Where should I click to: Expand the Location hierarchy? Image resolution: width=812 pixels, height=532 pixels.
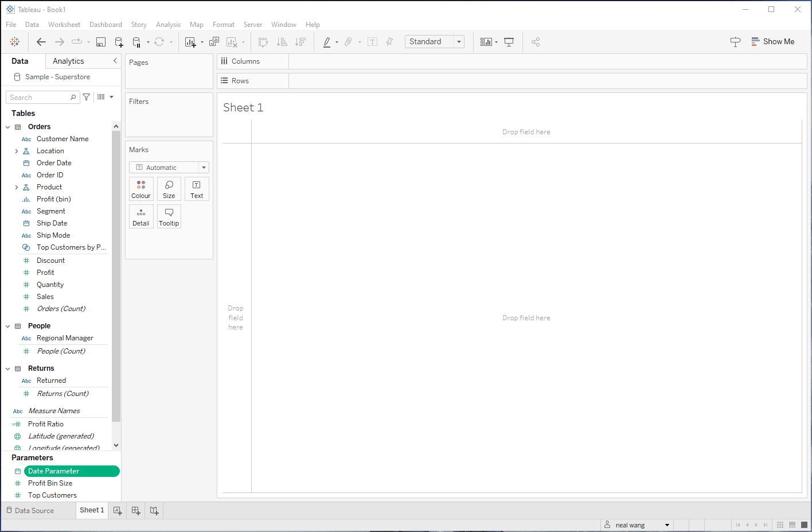click(17, 152)
